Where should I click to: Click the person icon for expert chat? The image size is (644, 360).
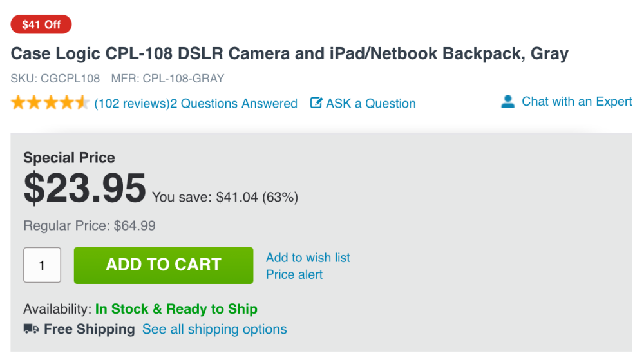click(508, 102)
